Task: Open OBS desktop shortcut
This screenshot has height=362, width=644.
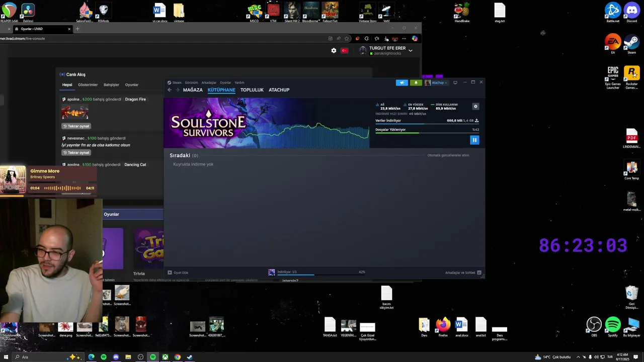Action: coord(594,327)
